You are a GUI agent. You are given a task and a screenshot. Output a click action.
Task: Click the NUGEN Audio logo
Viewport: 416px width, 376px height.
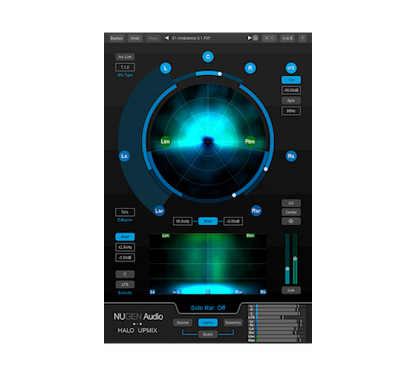click(138, 316)
